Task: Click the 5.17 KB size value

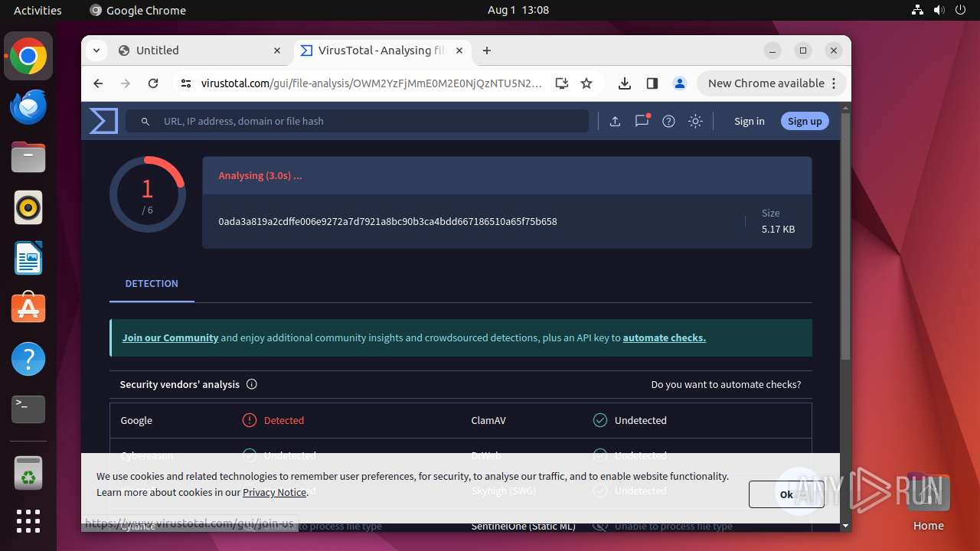Action: pyautogui.click(x=778, y=229)
